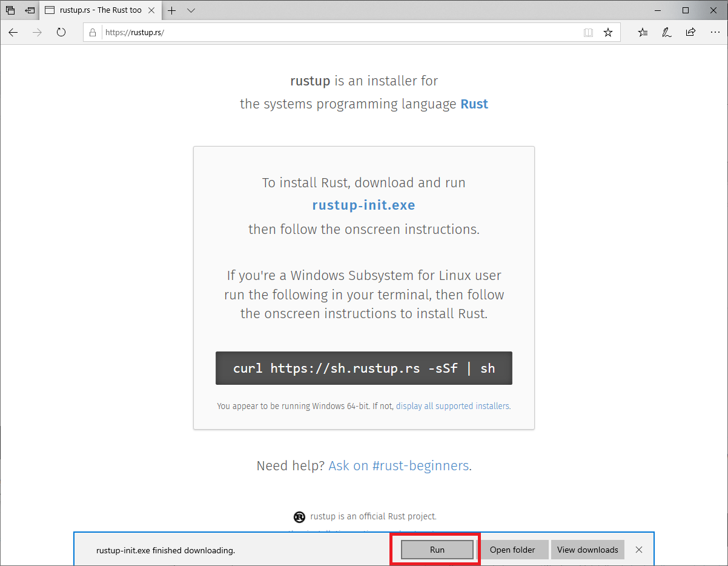Click the address bar URL field
This screenshot has height=566, width=728.
click(x=351, y=33)
